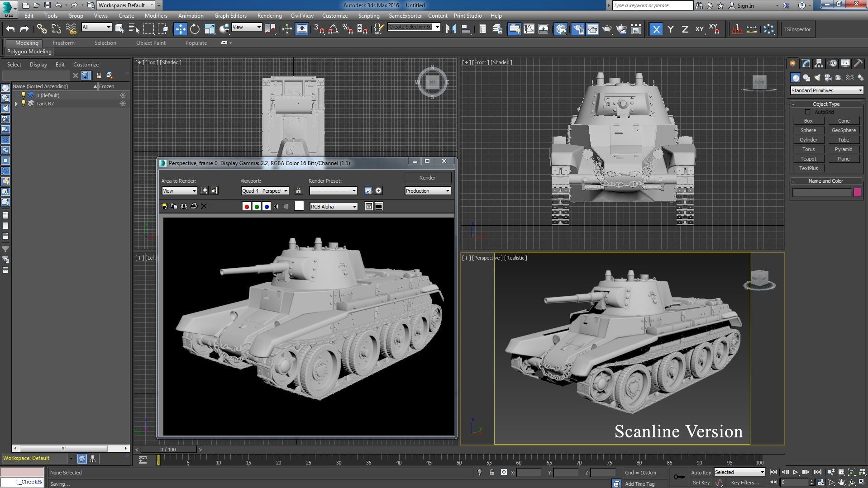868x488 pixels.
Task: Open the Curve Editor from main toolbar
Action: [x=529, y=29]
